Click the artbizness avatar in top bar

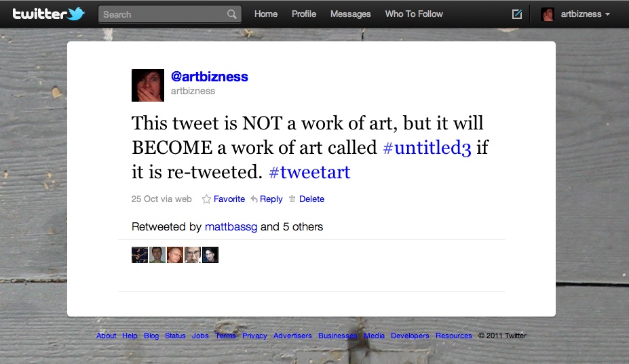(548, 14)
